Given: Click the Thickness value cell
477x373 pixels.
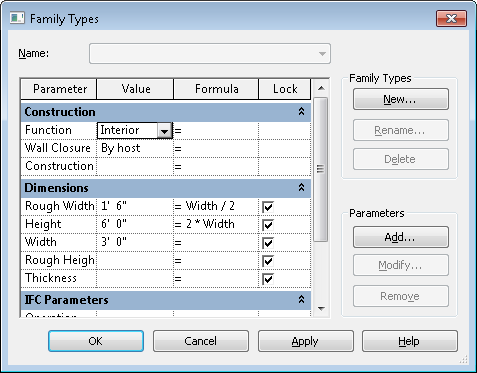Looking at the screenshot, I should (x=135, y=278).
